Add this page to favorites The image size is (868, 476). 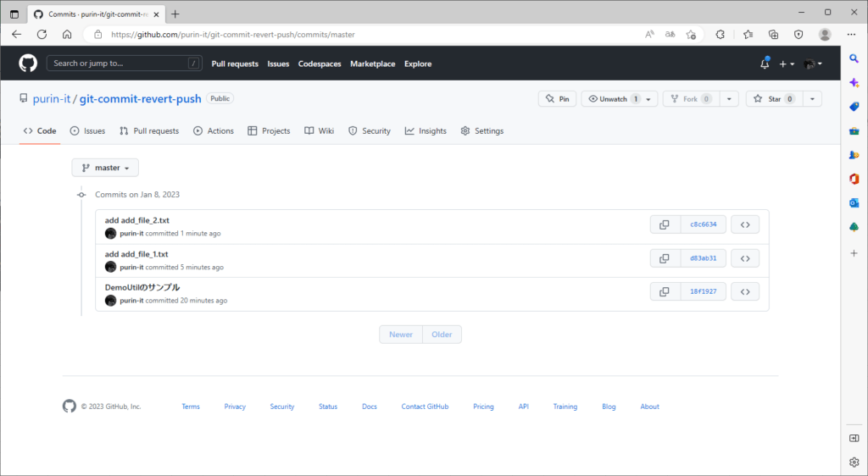(x=691, y=35)
